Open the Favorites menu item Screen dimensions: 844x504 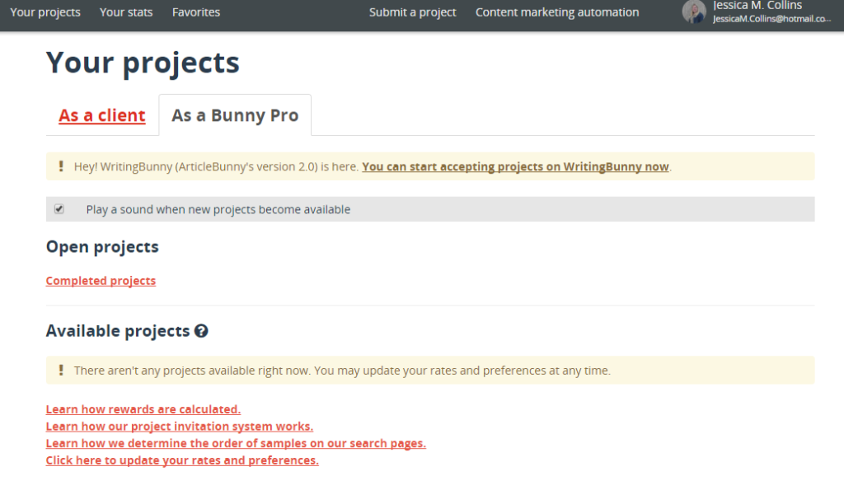pos(196,12)
